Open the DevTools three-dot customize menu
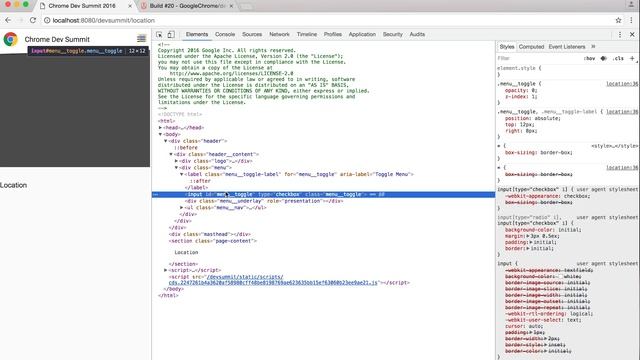The image size is (640, 360). (x=620, y=35)
